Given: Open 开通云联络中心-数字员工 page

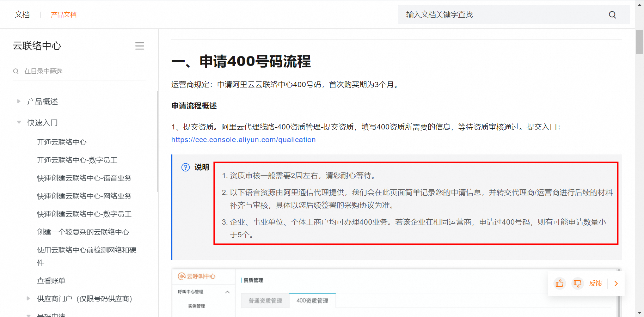Looking at the screenshot, I should pyautogui.click(x=77, y=160).
